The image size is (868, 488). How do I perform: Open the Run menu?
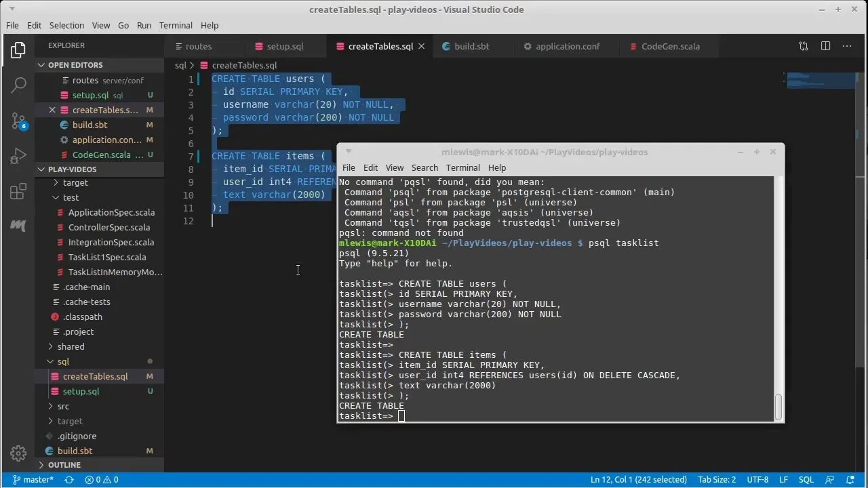tap(144, 25)
